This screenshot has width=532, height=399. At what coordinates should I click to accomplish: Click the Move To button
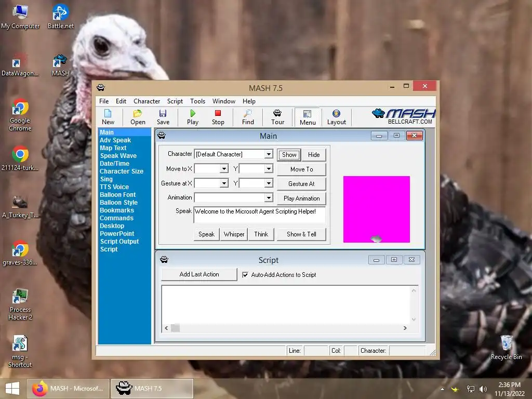(x=302, y=169)
